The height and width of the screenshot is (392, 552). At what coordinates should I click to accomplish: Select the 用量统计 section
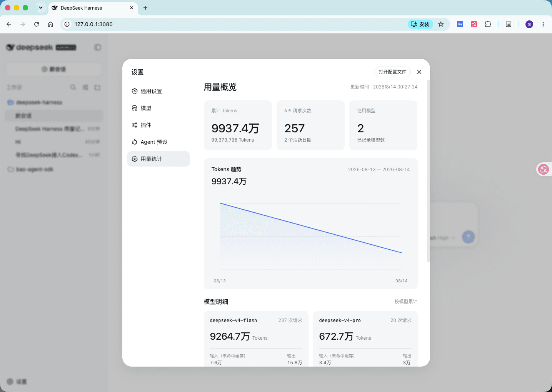pos(158,159)
